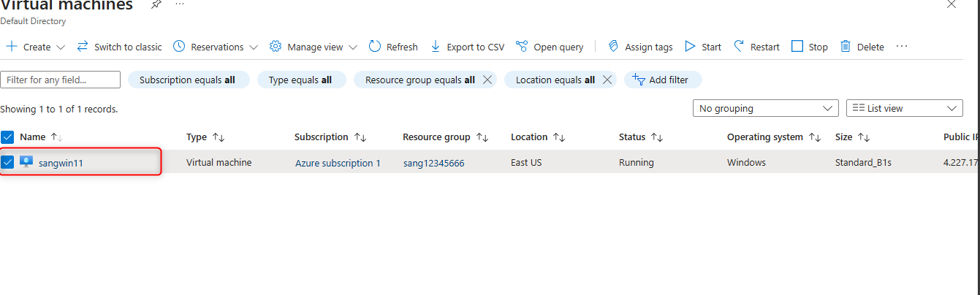Viewport: 980px width, 295px height.
Task: Uncheck the sangwin11 row checkbox
Action: click(x=7, y=162)
